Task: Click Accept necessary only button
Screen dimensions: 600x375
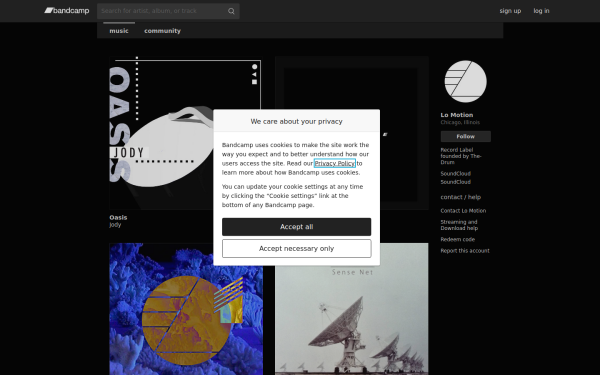Action: [297, 249]
